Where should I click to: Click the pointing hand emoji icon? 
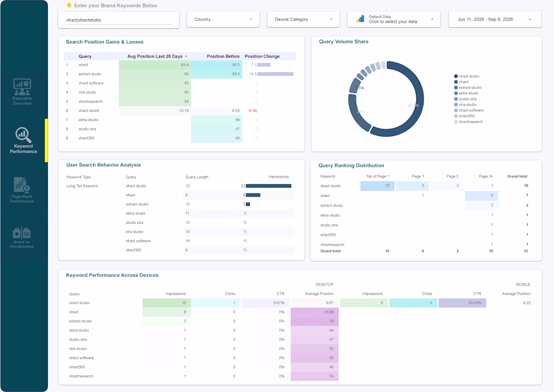pyautogui.click(x=70, y=6)
